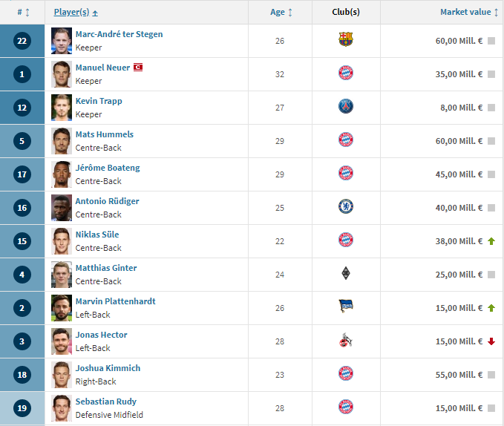Screen dimensions: 504x426
Task: Click the green up arrow beside Niklas Süle's value
Action: tap(491, 241)
